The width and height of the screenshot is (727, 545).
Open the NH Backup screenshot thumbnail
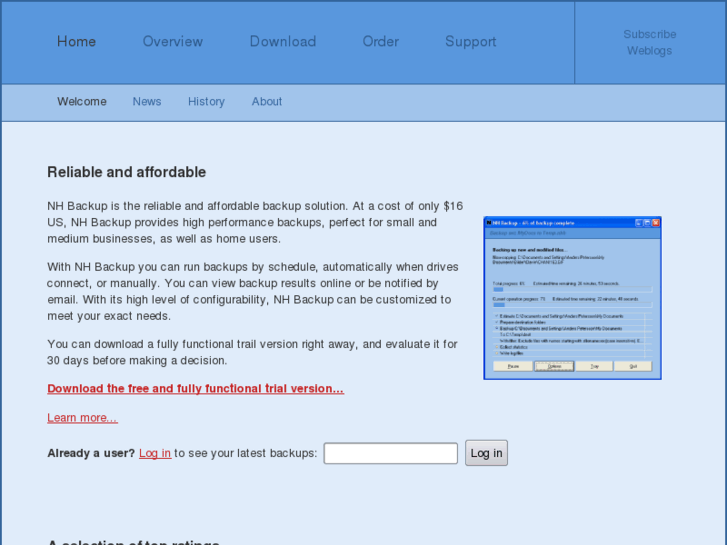572,298
